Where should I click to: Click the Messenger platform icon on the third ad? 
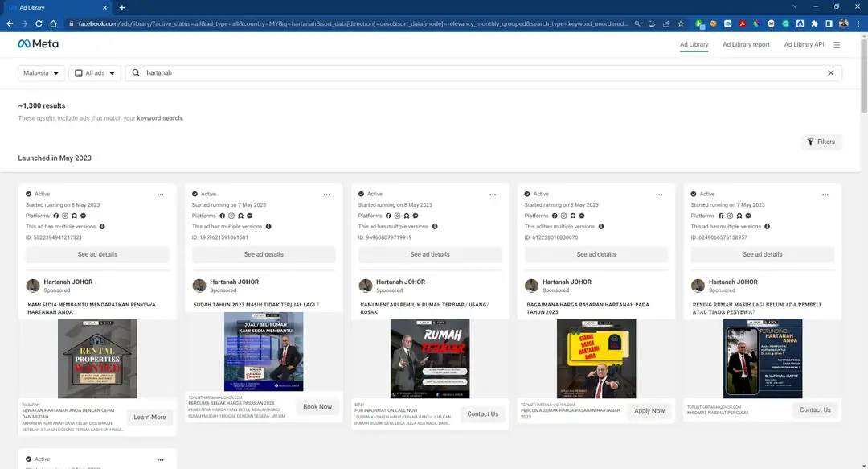coord(414,216)
